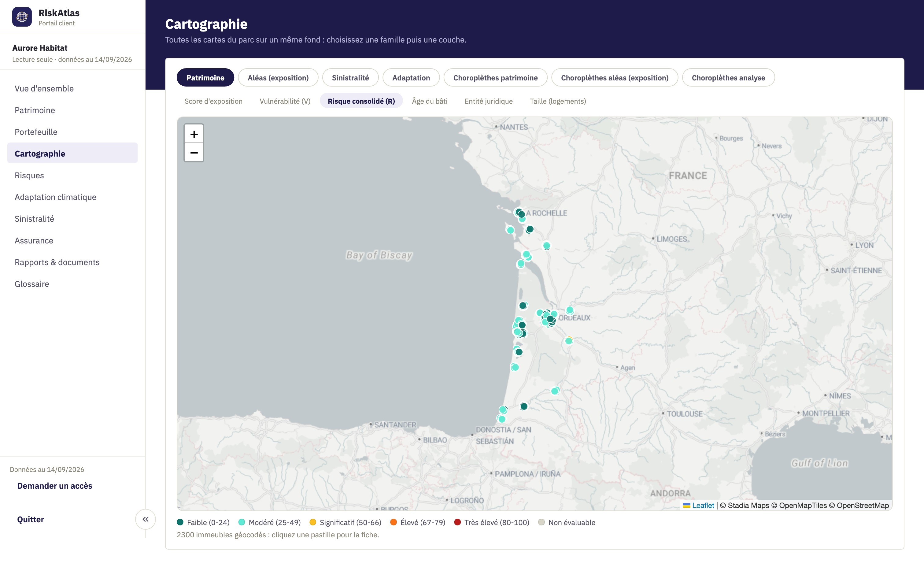Click the Très élevé (80-100) legend swatch
Screen dimensions: 924x567
click(x=457, y=522)
